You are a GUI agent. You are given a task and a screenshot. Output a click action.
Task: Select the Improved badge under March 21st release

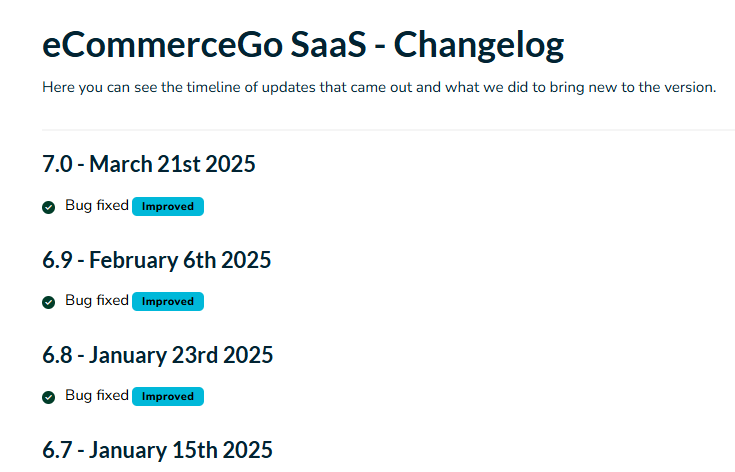168,207
